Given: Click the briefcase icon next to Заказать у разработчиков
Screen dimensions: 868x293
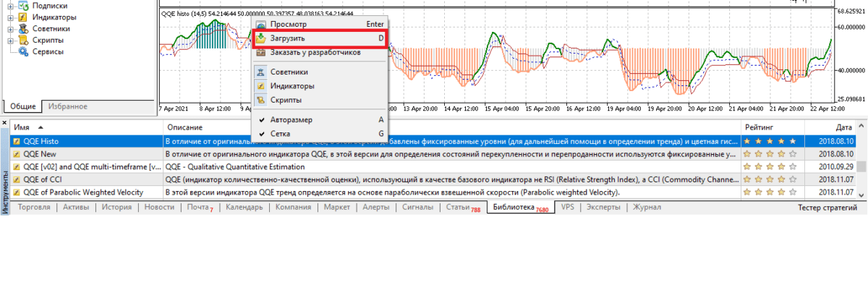Looking at the screenshot, I should coord(261,52).
